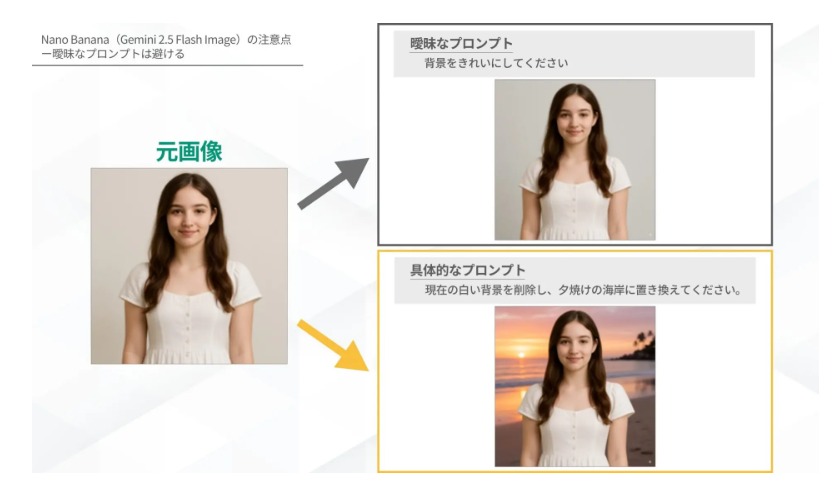Click the woman's face in the original image

[189, 214]
